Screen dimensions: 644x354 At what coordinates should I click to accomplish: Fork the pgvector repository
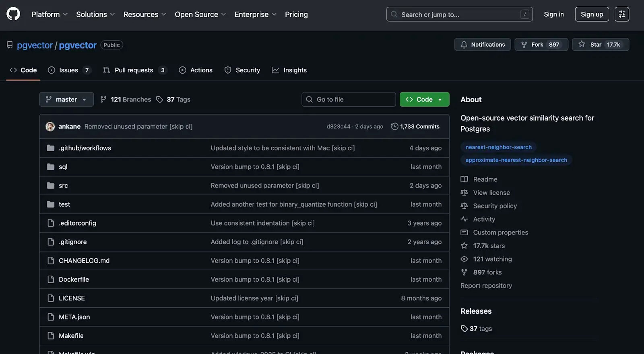pos(541,45)
